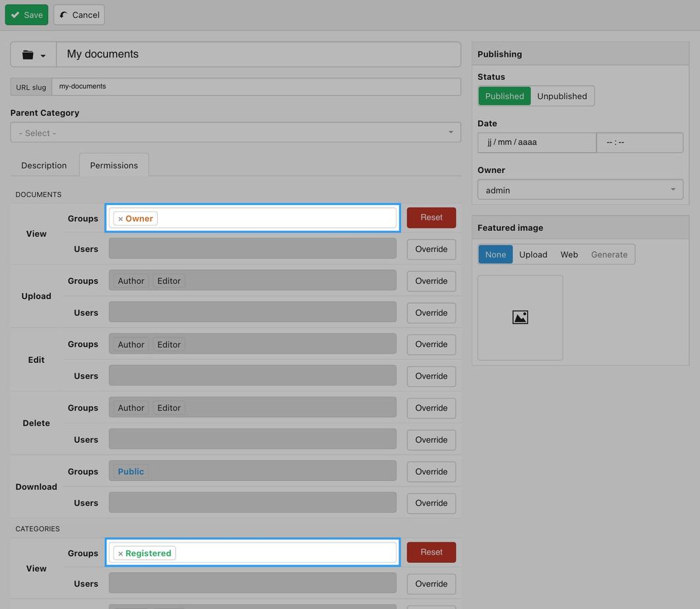Click the publishing date field

[536, 143]
